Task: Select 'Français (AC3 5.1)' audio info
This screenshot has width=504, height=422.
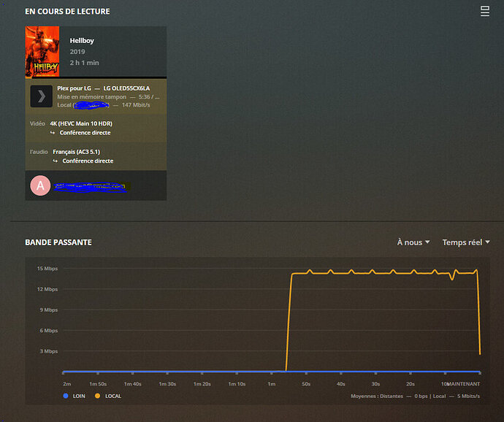Action: click(77, 152)
